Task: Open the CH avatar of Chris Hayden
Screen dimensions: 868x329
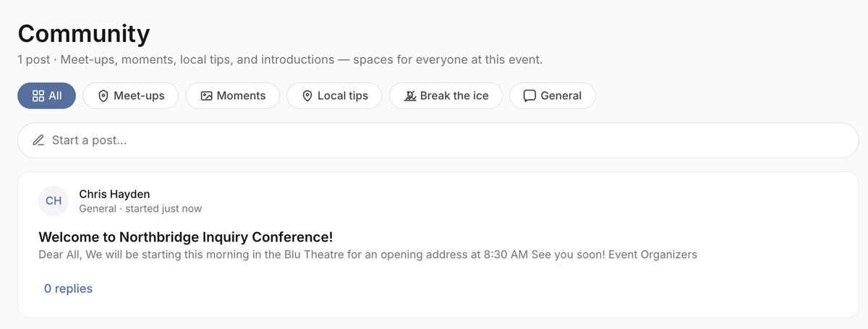Action: (x=54, y=200)
